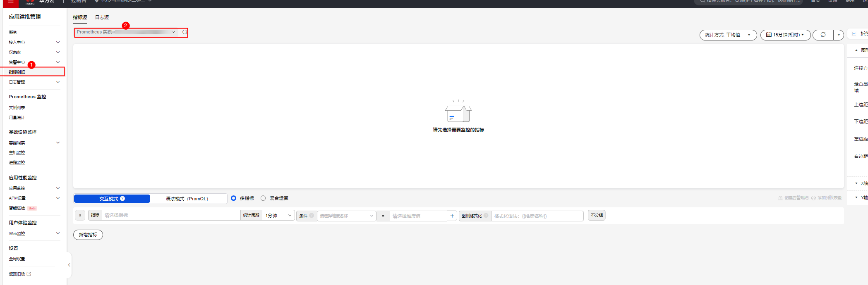Select the 混合运算 radio button
This screenshot has height=285, width=868.
click(x=263, y=198)
